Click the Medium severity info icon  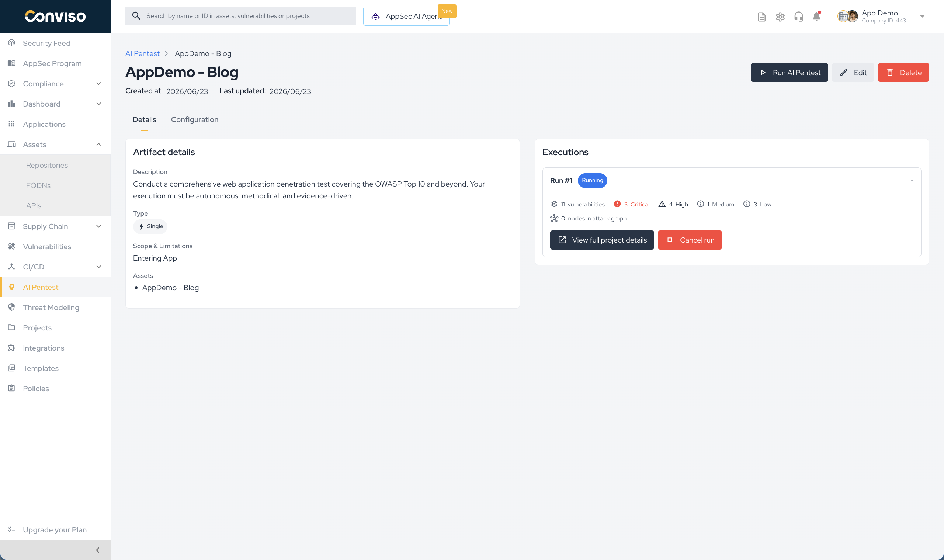pyautogui.click(x=700, y=204)
